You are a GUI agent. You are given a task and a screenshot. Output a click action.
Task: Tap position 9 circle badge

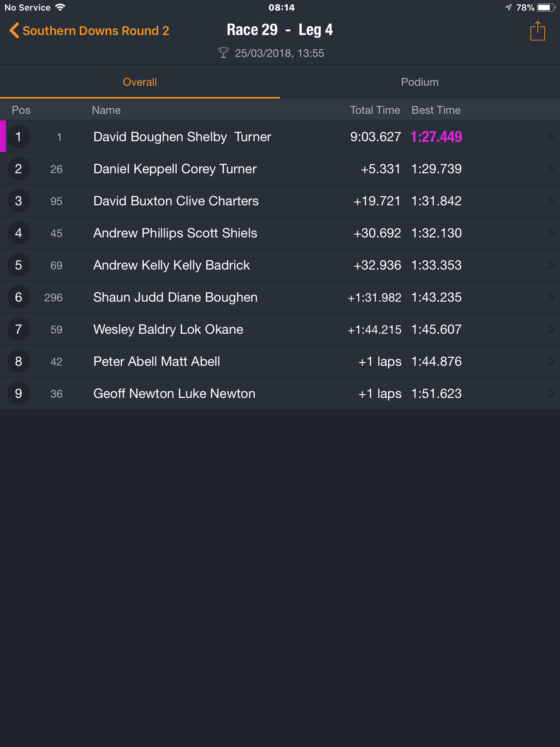(19, 394)
